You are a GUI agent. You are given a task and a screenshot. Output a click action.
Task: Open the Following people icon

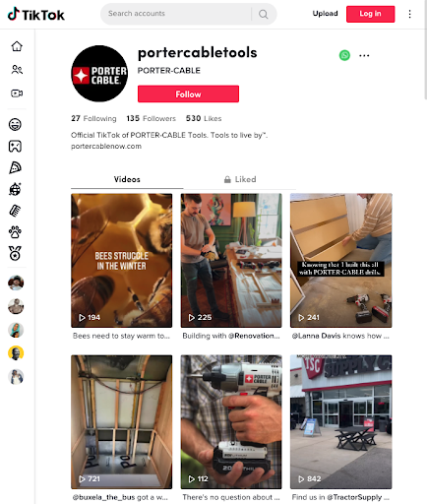click(x=17, y=70)
